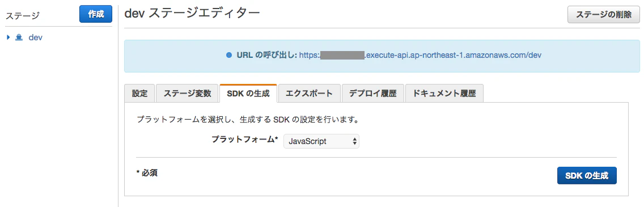Click the blue dot beside URL の呼び出し
Viewport: 644px width, 207px height.
coord(229,55)
